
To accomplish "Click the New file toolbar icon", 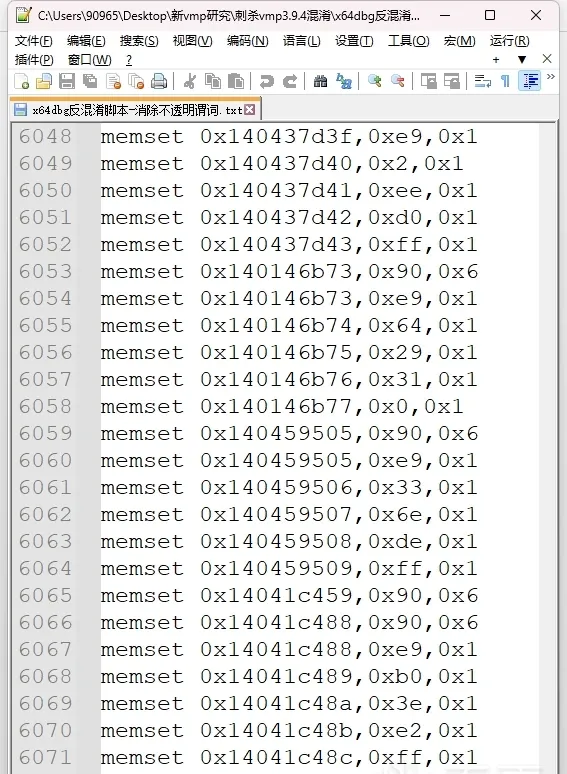I will (x=21, y=81).
